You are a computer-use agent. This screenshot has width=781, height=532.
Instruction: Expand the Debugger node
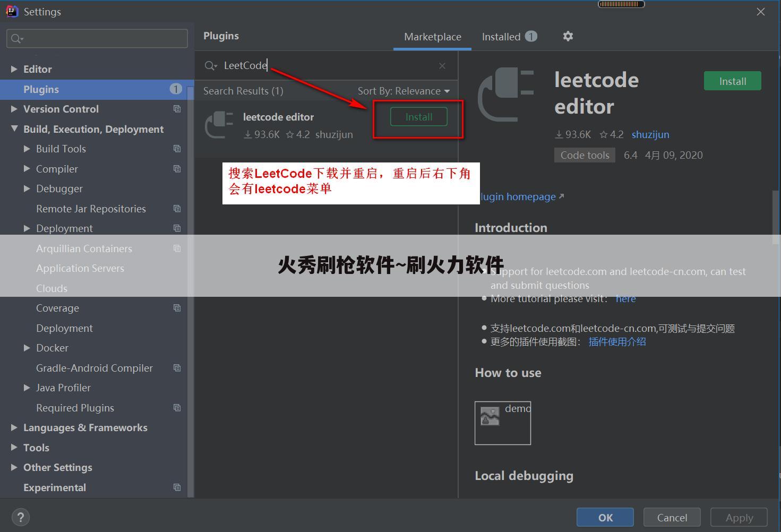(x=27, y=188)
